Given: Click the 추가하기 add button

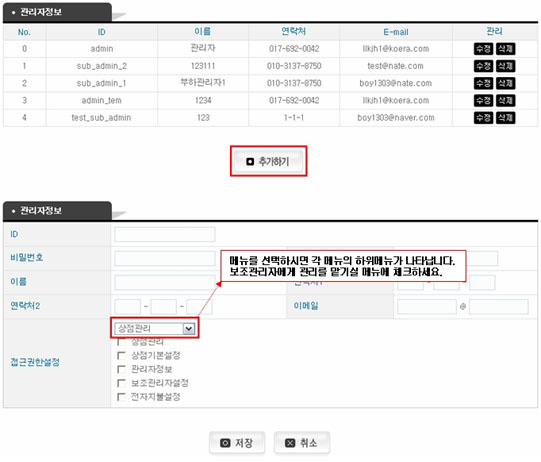Looking at the screenshot, I should point(268,161).
